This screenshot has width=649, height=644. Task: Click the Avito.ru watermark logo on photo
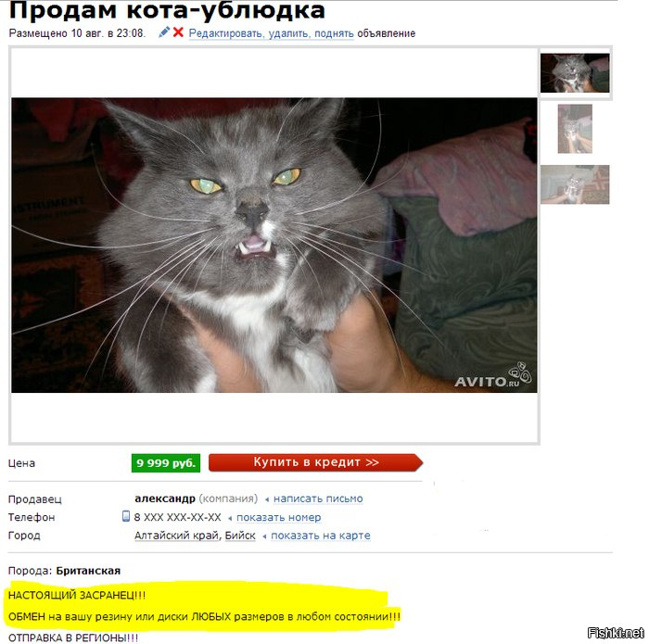pos(492,376)
